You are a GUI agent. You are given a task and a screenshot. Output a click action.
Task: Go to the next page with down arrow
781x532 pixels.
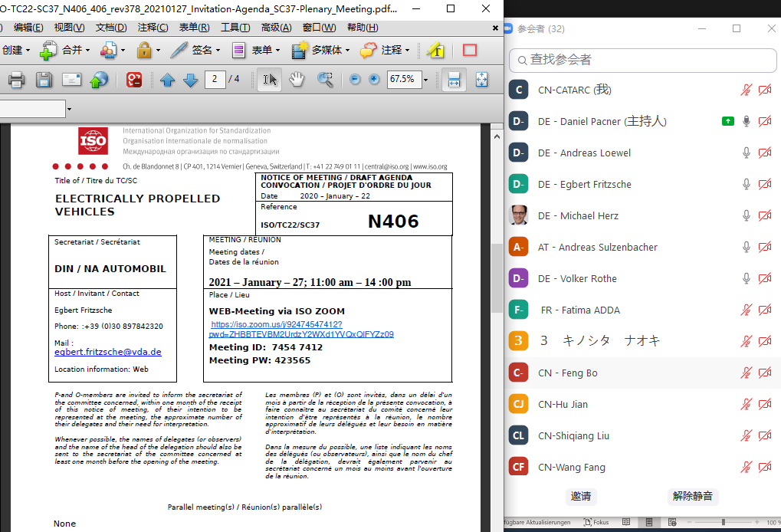click(191, 80)
